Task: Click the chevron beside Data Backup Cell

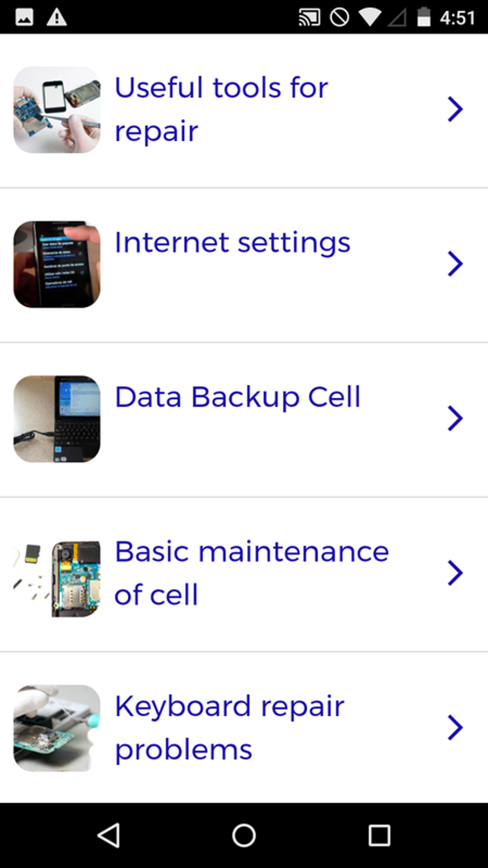Action: pyautogui.click(x=455, y=418)
